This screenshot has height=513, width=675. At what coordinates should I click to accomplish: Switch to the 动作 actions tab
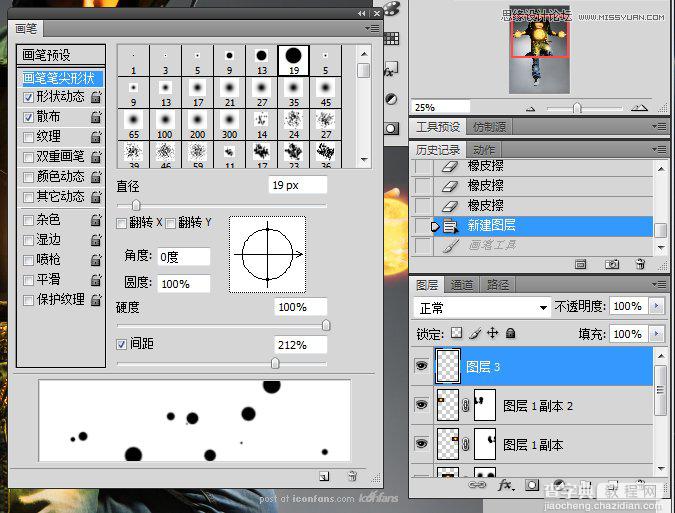[x=484, y=150]
